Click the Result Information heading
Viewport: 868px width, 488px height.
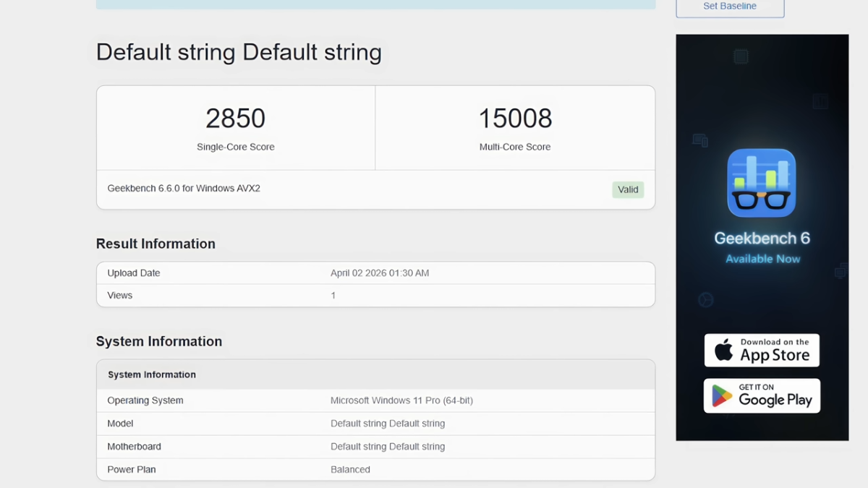coord(156,244)
